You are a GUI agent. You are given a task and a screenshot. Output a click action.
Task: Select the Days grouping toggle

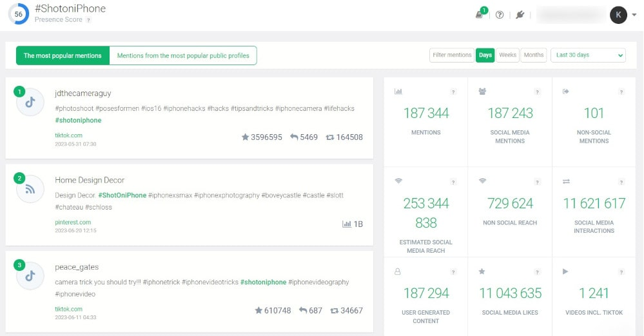point(485,55)
